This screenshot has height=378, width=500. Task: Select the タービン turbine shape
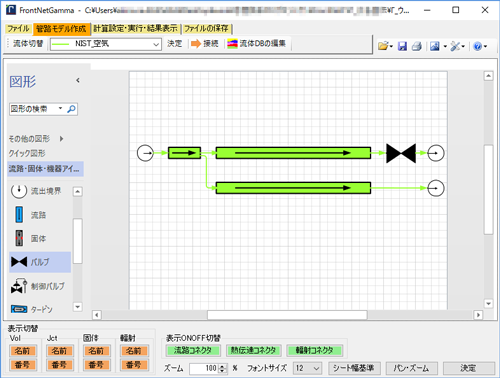(x=31, y=309)
